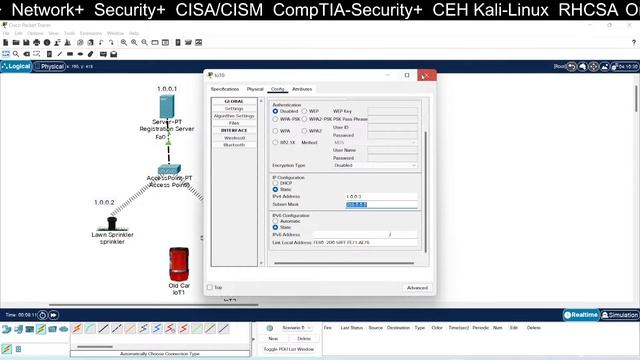Click the Open file folder icon
The image size is (640, 360).
point(16,42)
